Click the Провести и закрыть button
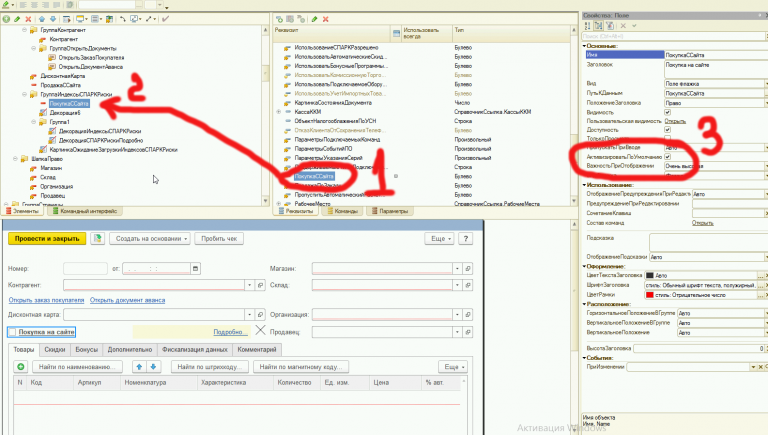The width and height of the screenshot is (768, 435). point(45,239)
